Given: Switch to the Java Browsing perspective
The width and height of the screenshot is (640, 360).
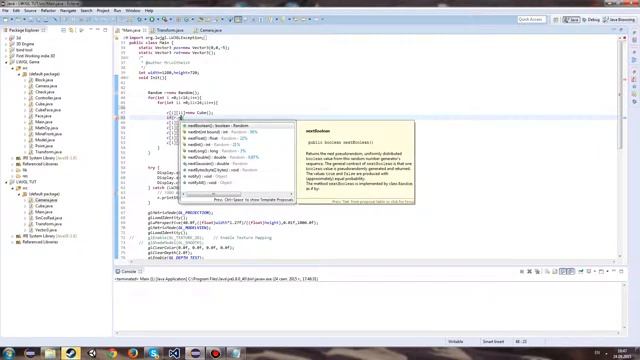Looking at the screenshot, I should point(619,20).
